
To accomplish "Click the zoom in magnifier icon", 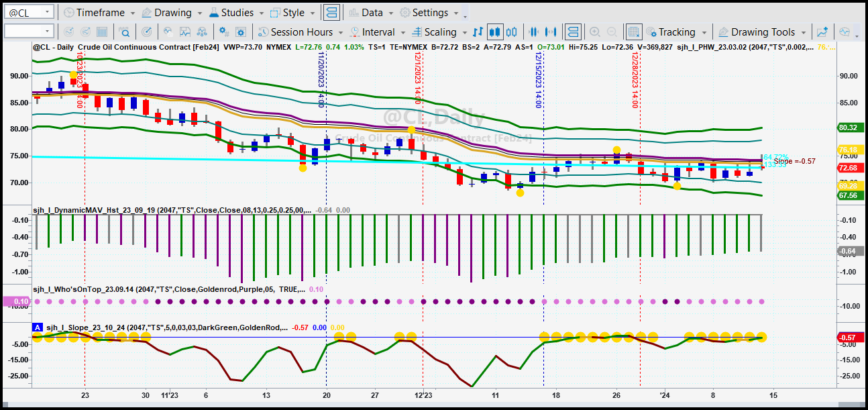I will point(594,32).
